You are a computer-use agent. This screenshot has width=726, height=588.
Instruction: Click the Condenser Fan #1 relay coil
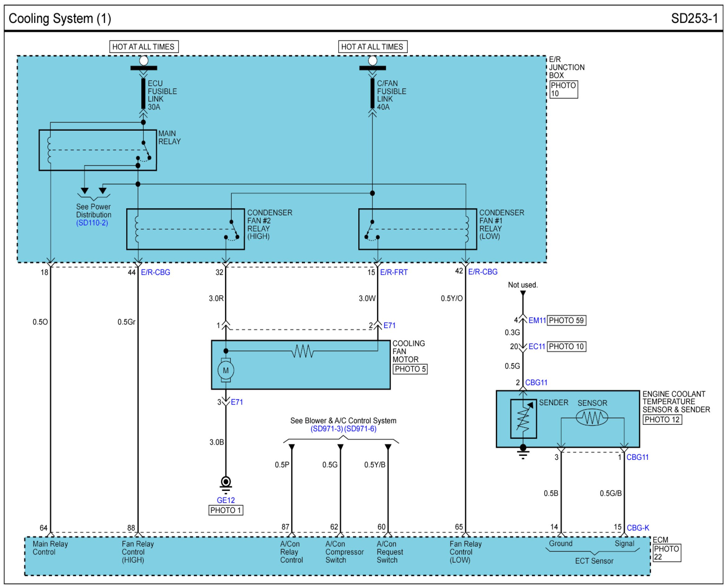coord(467,229)
